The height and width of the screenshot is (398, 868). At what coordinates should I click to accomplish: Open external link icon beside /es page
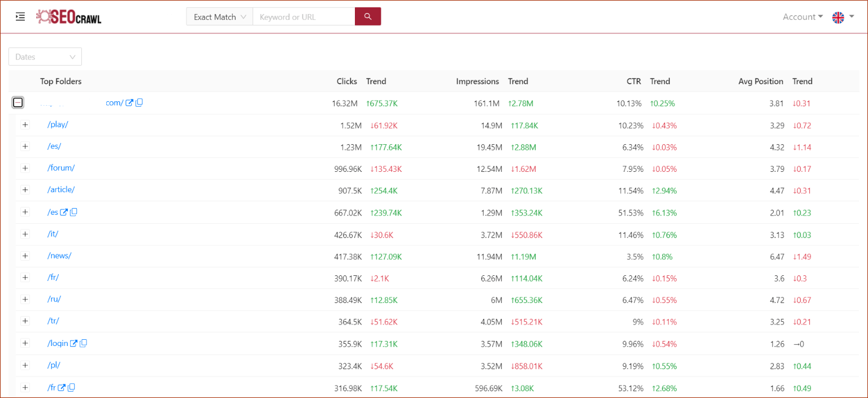pyautogui.click(x=64, y=212)
